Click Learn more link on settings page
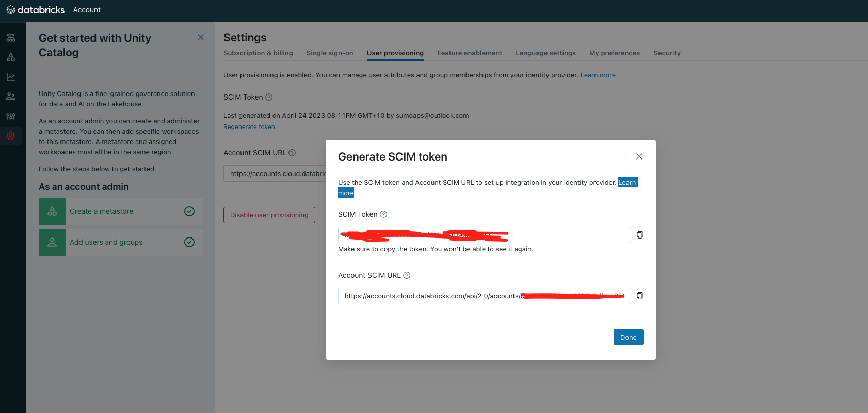The width and height of the screenshot is (868, 413). coord(598,75)
